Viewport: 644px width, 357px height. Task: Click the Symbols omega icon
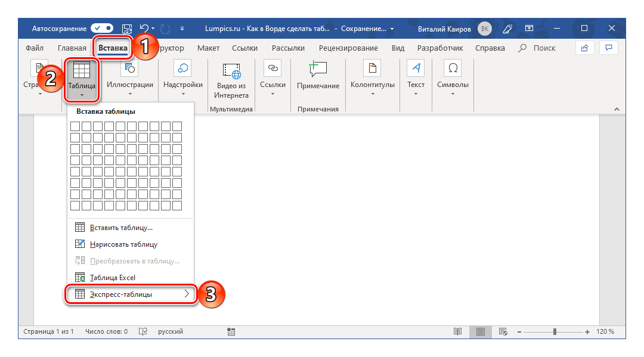click(453, 69)
